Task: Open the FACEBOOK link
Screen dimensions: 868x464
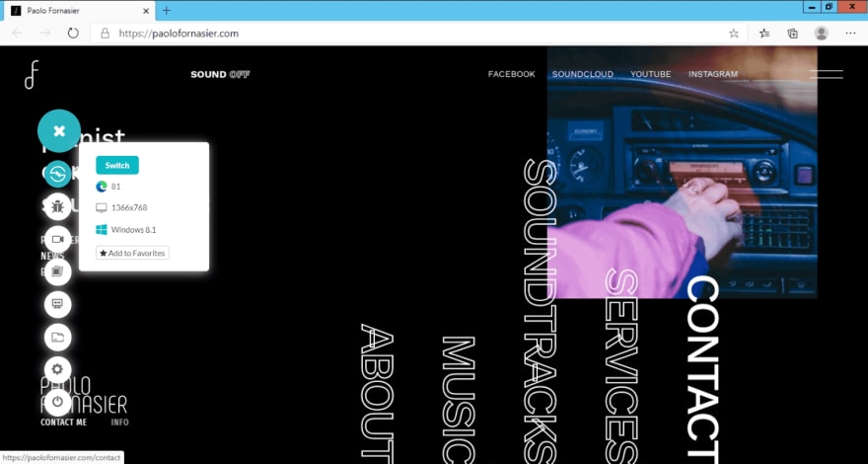Action: 512,74
